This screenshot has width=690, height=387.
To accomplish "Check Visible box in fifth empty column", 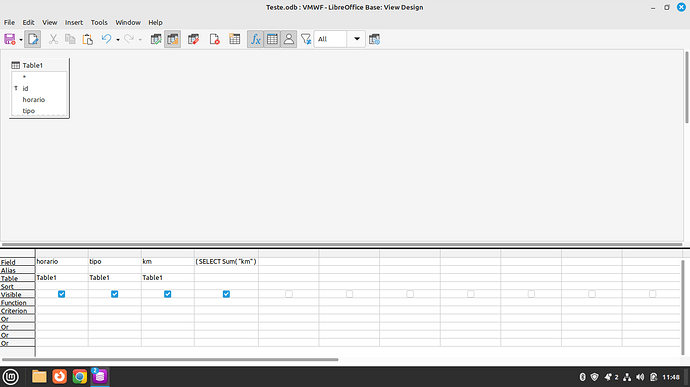I will (289, 294).
